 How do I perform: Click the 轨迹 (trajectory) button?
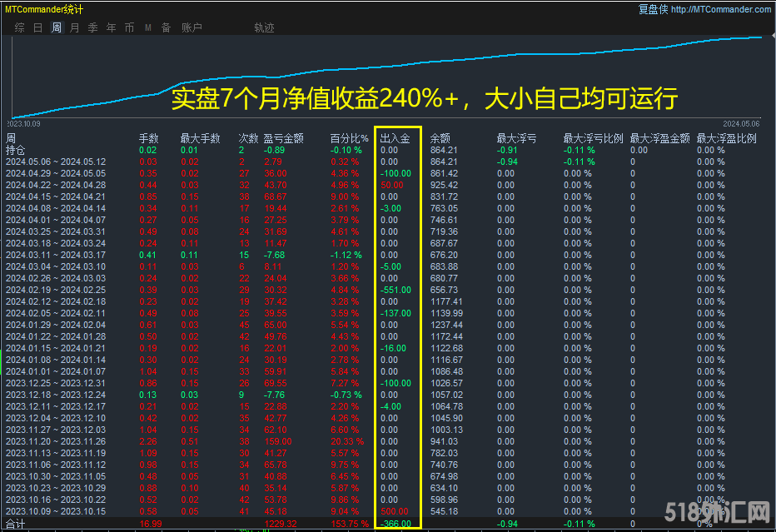pos(264,27)
